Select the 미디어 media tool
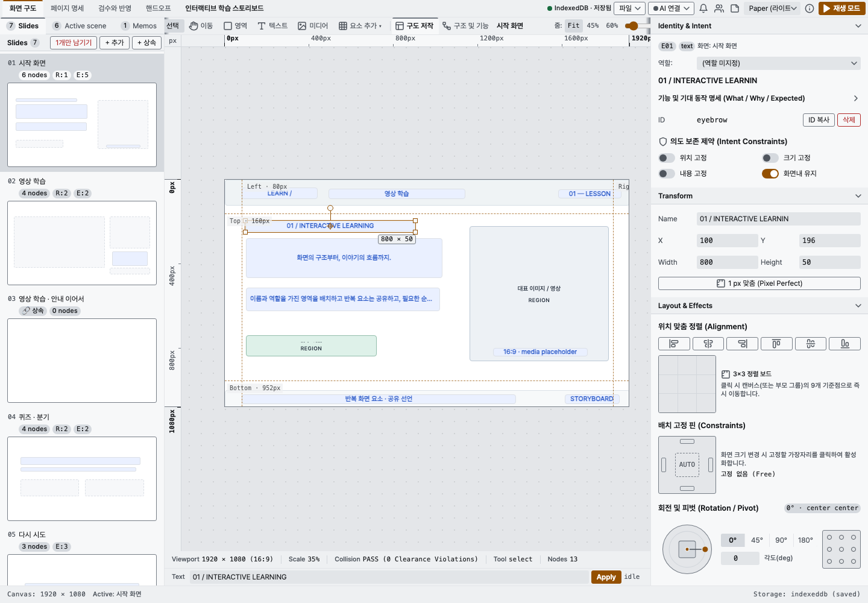Viewport: 868px width, 603px height. tap(313, 26)
